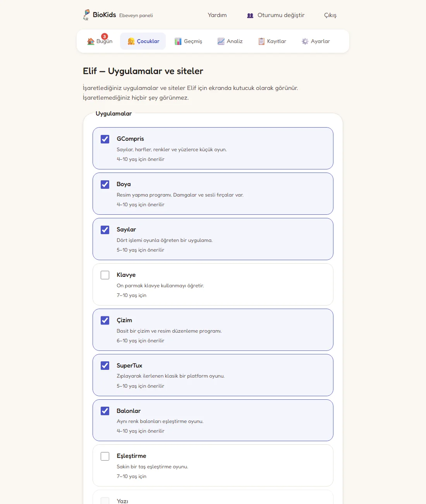Enable the Klavye app checkbox

(x=105, y=275)
